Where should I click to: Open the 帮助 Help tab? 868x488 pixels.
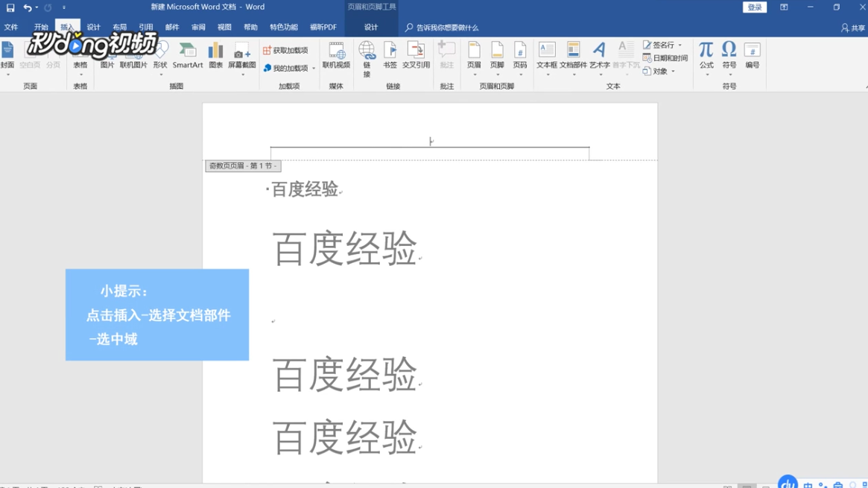(251, 27)
